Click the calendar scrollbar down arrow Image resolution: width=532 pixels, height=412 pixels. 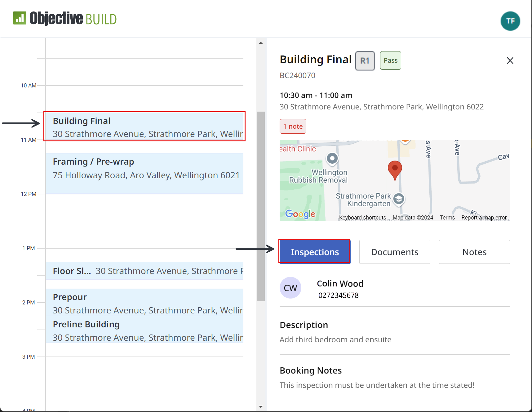(261, 407)
